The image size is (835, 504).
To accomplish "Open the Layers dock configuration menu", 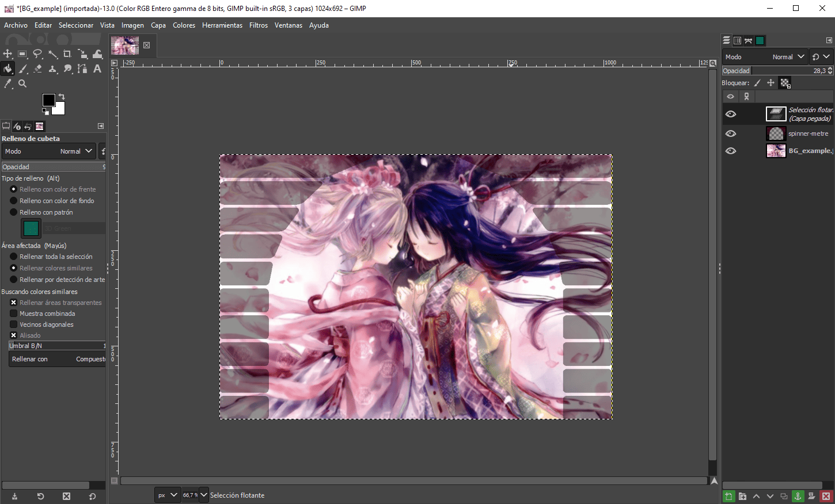I will pos(829,40).
